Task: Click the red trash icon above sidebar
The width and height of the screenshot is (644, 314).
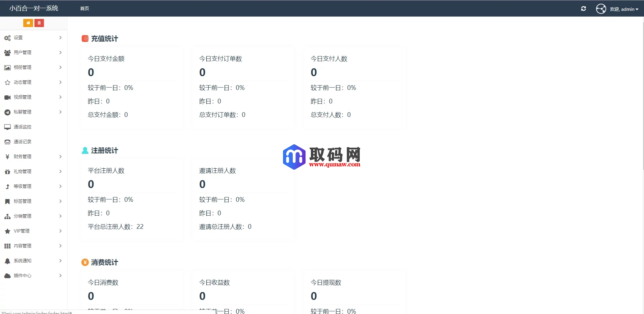Action: pos(40,23)
